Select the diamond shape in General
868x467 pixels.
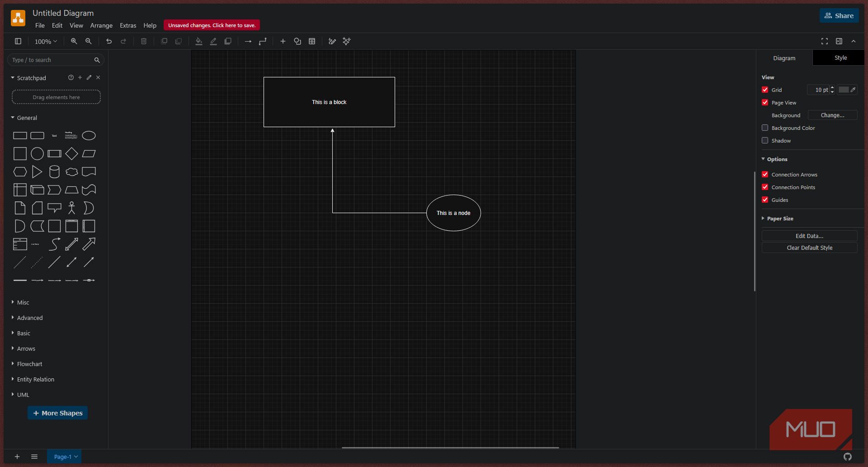[71, 153]
